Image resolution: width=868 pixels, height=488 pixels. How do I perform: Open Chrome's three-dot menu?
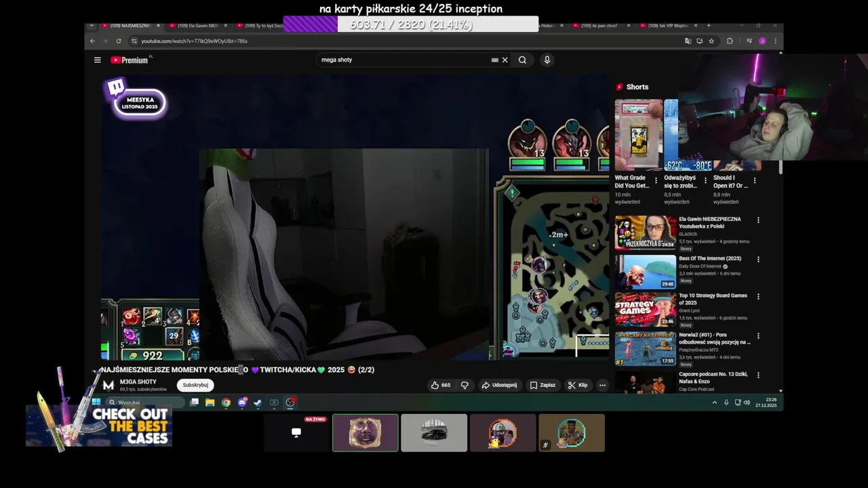click(x=775, y=41)
